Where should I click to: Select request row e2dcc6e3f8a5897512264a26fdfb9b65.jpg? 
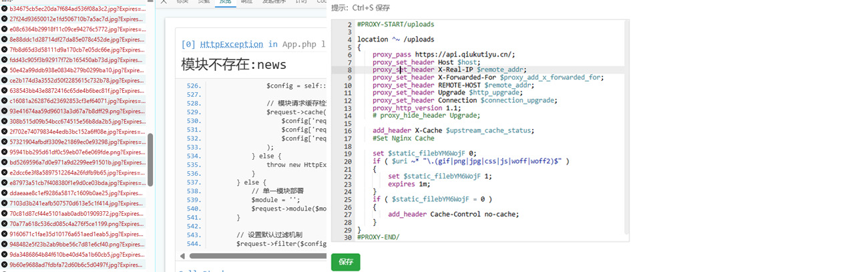point(72,172)
